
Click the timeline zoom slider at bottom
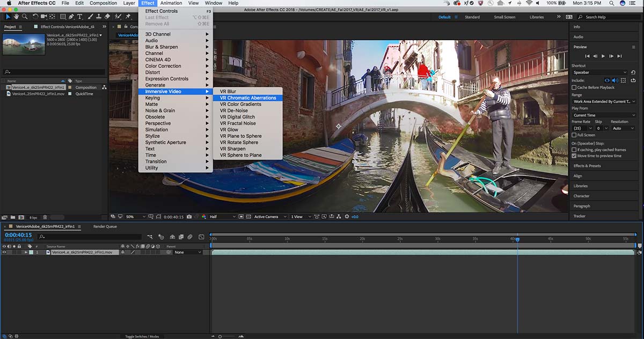point(219,336)
